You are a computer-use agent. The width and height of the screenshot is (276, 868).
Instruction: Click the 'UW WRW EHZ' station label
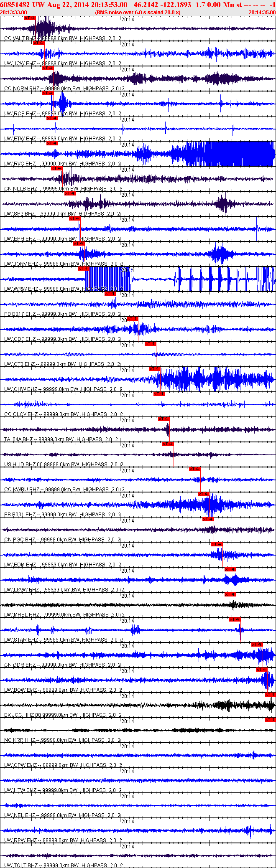(21, 289)
